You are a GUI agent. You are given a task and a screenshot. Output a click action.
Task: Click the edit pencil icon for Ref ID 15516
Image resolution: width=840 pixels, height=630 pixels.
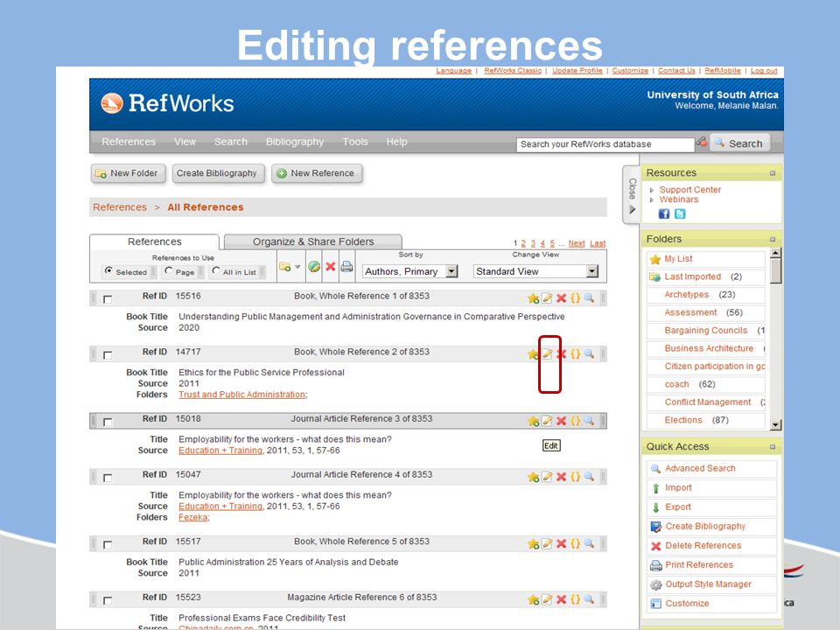coord(547,297)
